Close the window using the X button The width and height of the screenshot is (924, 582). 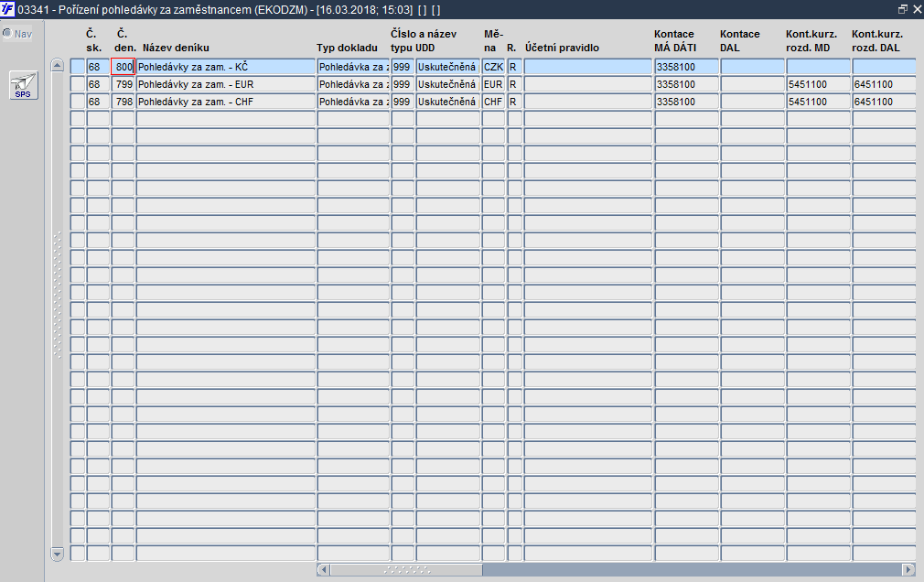[x=917, y=9]
